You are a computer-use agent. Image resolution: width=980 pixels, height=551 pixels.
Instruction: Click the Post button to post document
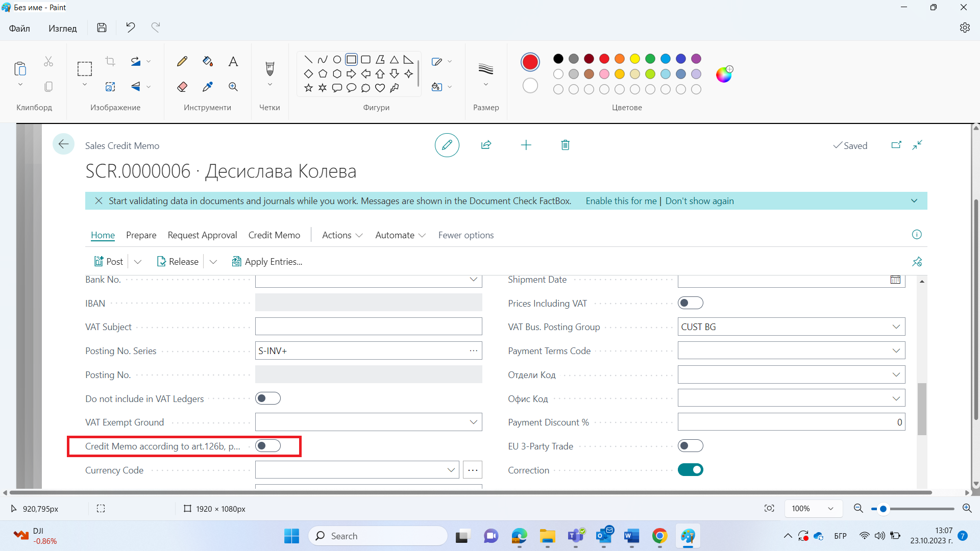[109, 262]
